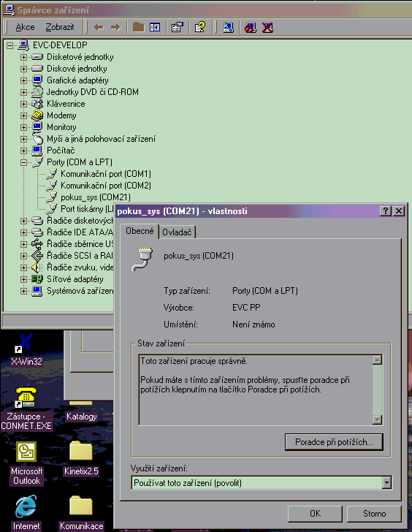Collapse the Porty (COM a LPT) node
The height and width of the screenshot is (532, 412).
tap(23, 162)
